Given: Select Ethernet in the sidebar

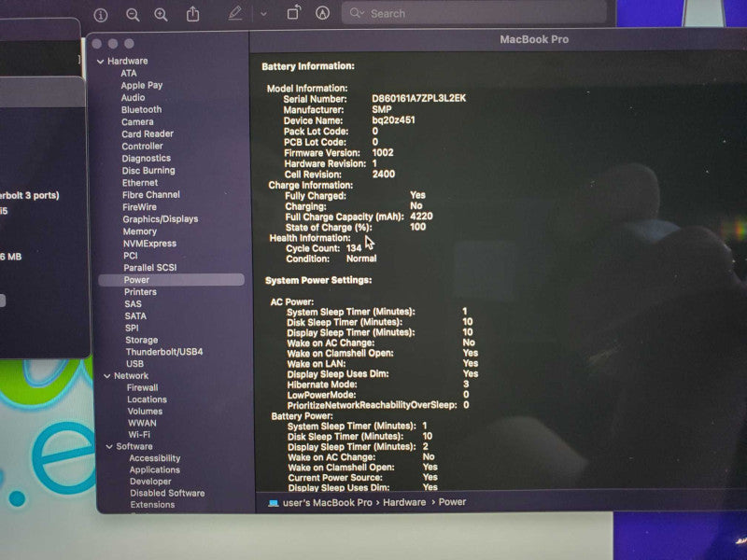Looking at the screenshot, I should click(x=140, y=183).
